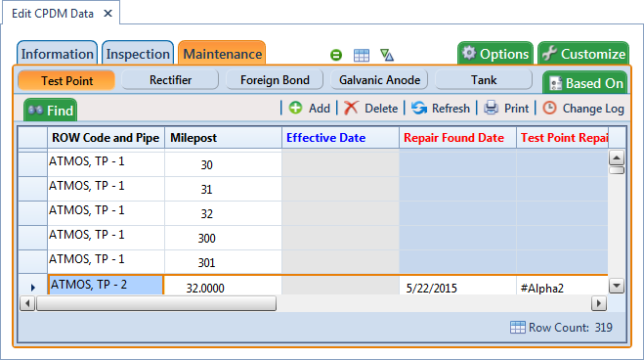The height and width of the screenshot is (360, 644).
Task: Click the red X Delete icon
Action: point(351,108)
